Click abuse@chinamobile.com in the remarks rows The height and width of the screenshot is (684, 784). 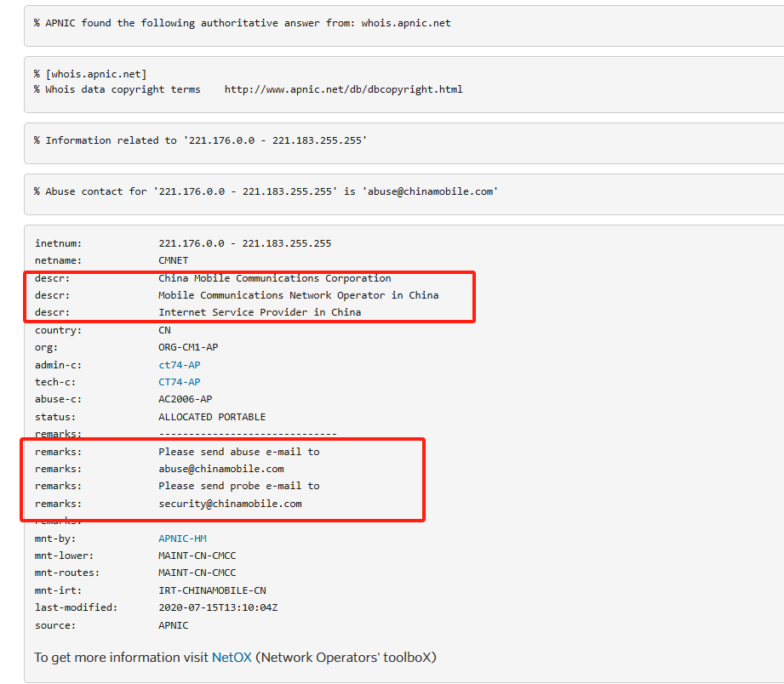point(221,469)
